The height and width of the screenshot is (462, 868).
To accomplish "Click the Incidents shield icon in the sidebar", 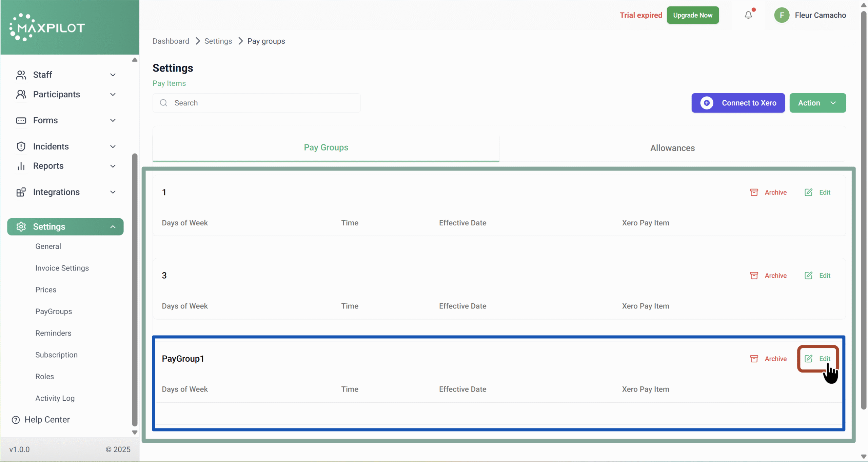I will pyautogui.click(x=21, y=146).
